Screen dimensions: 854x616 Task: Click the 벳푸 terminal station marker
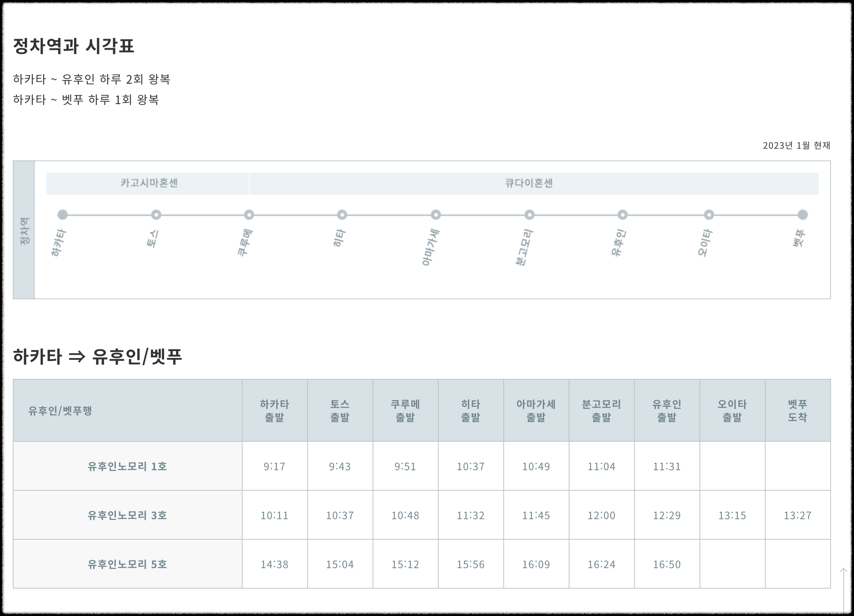click(803, 214)
